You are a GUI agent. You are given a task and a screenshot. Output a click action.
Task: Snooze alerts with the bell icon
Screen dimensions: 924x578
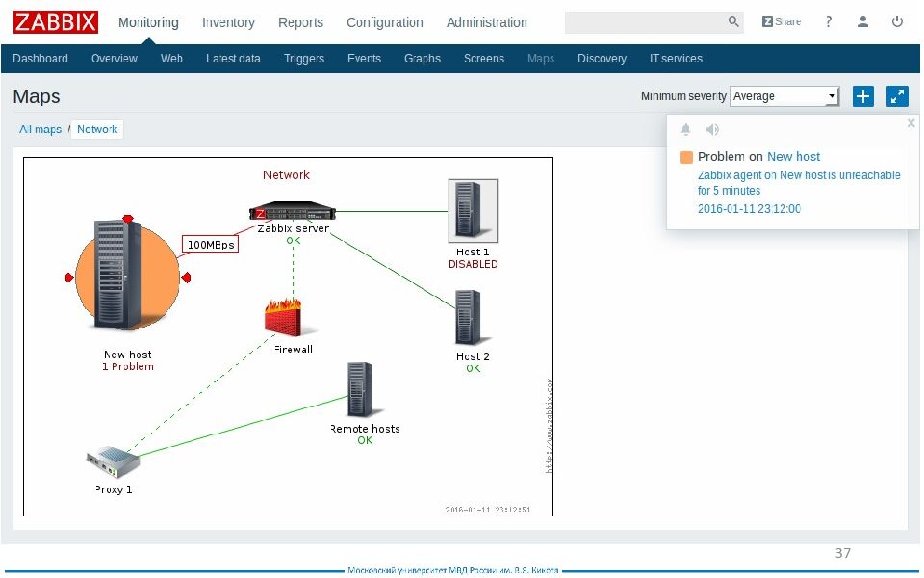pyautogui.click(x=686, y=129)
